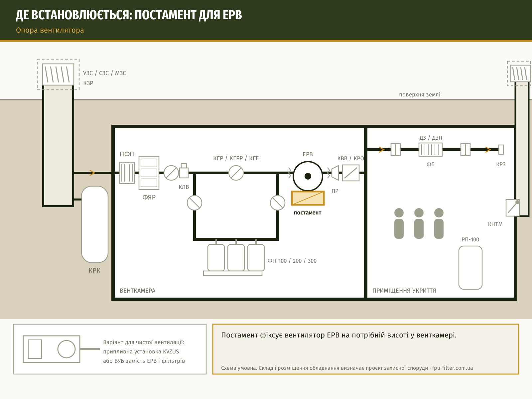Viewport: 532px width, 399px height.
Task: Click the ЕРВ fan circle symbol
Action: 308,176
